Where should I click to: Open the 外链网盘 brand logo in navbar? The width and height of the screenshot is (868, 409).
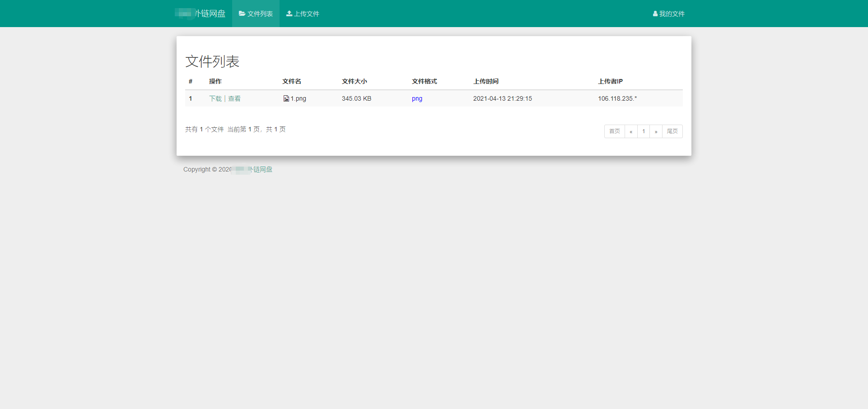coord(201,14)
